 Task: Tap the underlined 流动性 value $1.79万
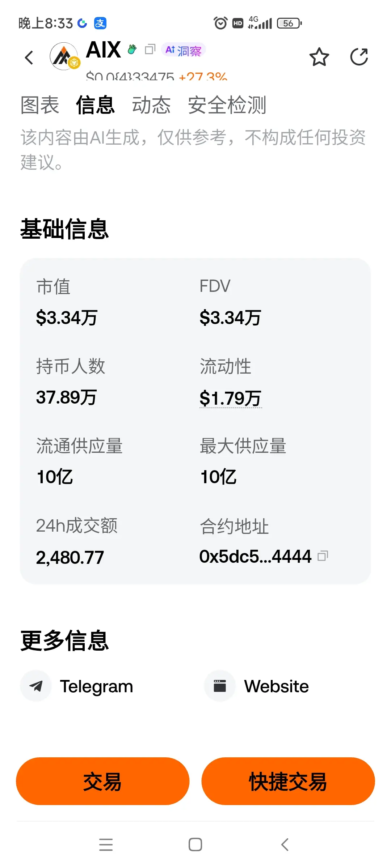coord(230,398)
